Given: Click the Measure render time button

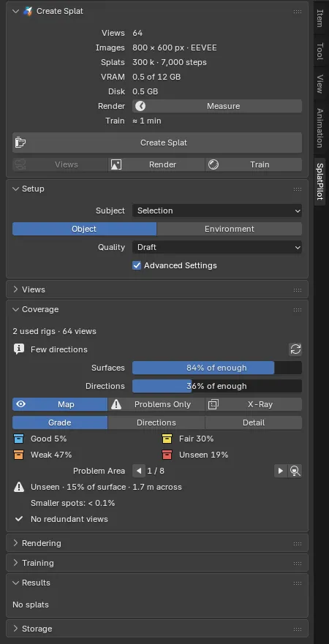Looking at the screenshot, I should (217, 106).
